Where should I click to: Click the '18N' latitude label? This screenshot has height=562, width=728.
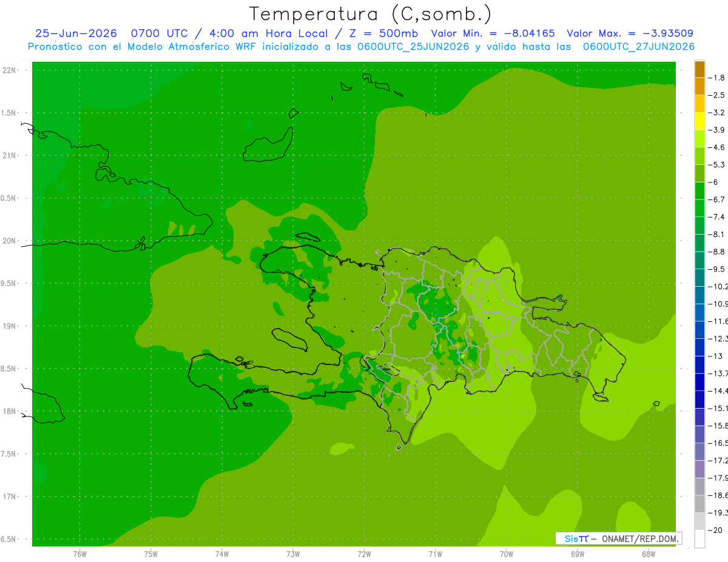coord(10,411)
